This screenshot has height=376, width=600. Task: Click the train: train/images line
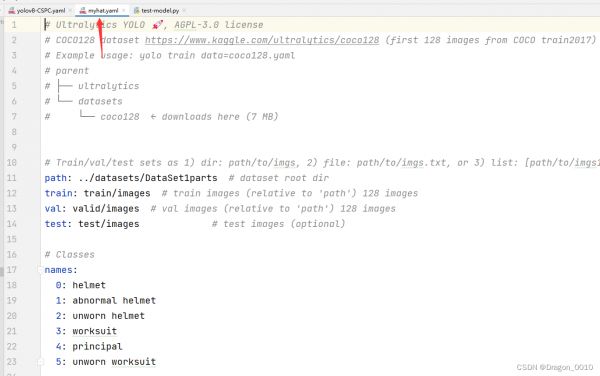(x=98, y=193)
